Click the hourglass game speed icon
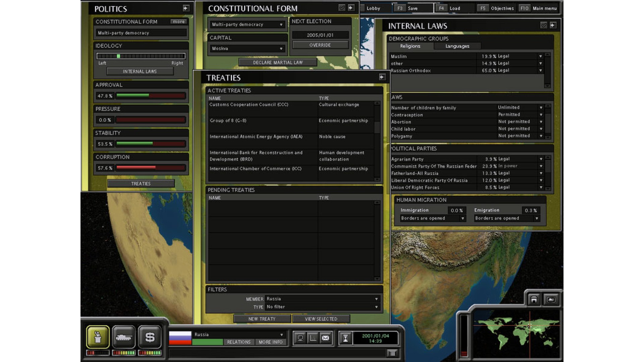The height and width of the screenshot is (362, 644). (x=345, y=338)
